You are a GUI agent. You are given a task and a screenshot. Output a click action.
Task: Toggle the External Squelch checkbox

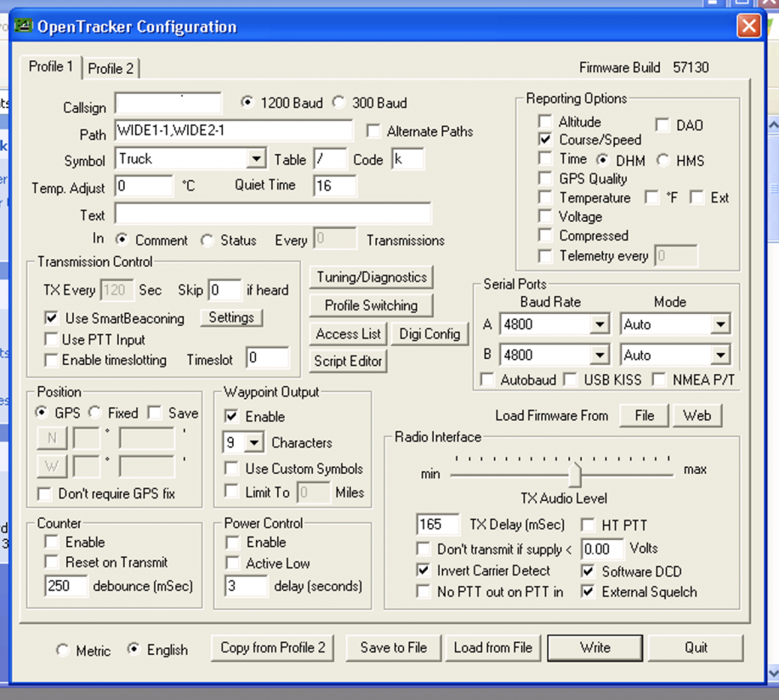pos(589,592)
